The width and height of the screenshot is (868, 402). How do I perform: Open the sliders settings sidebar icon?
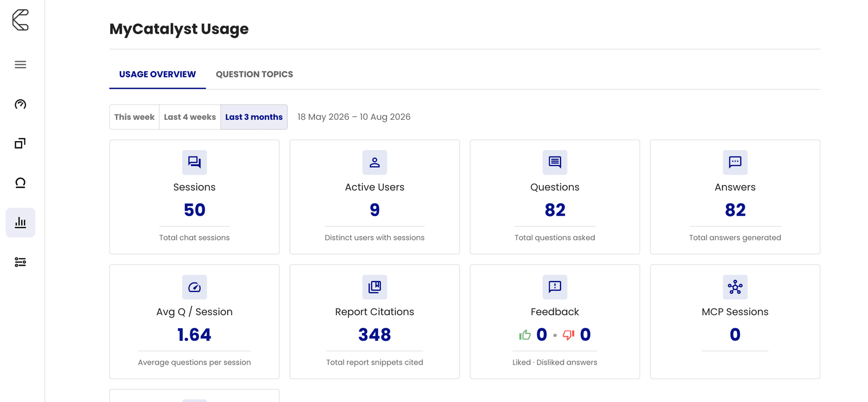(20, 262)
